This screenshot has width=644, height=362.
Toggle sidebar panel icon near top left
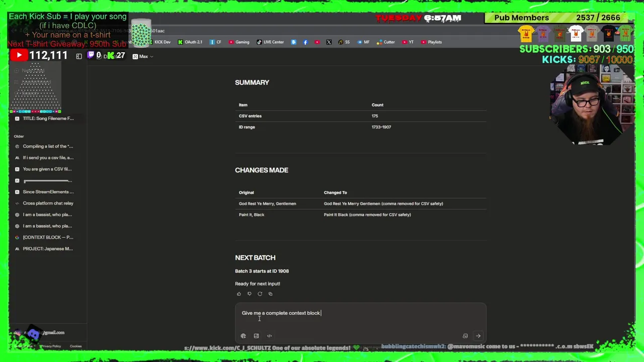tap(79, 56)
